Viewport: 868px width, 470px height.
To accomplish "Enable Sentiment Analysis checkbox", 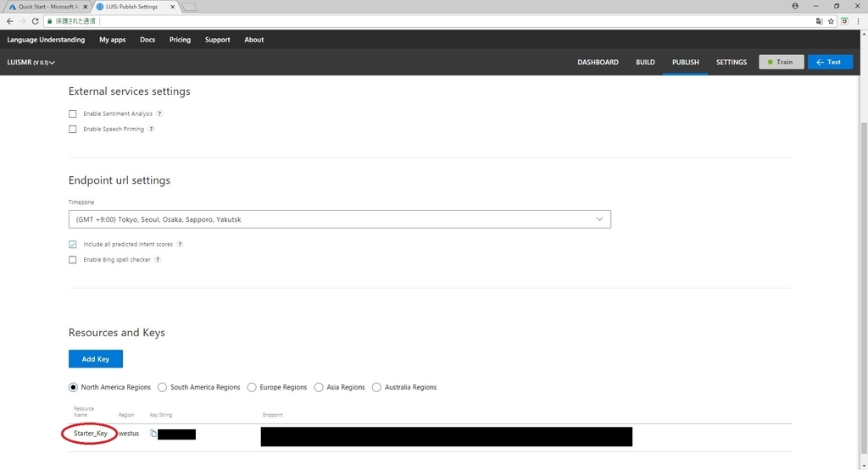I will (x=73, y=114).
